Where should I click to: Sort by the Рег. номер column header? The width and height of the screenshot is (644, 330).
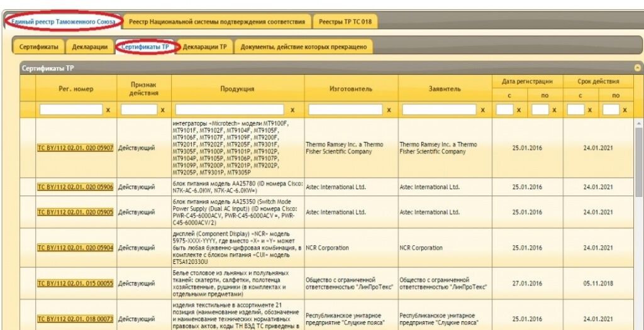76,88
